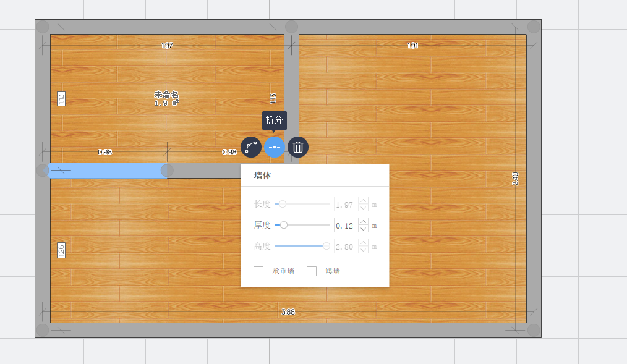Click the 197 dimension label

(167, 46)
